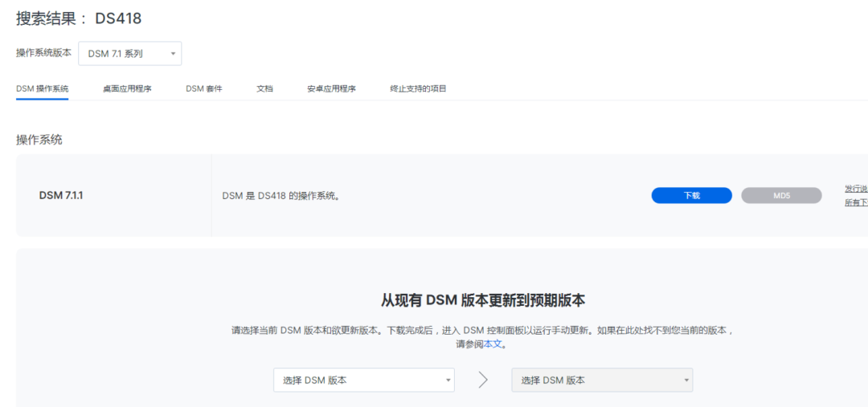Open the 终止支持的项目 tab

point(418,89)
